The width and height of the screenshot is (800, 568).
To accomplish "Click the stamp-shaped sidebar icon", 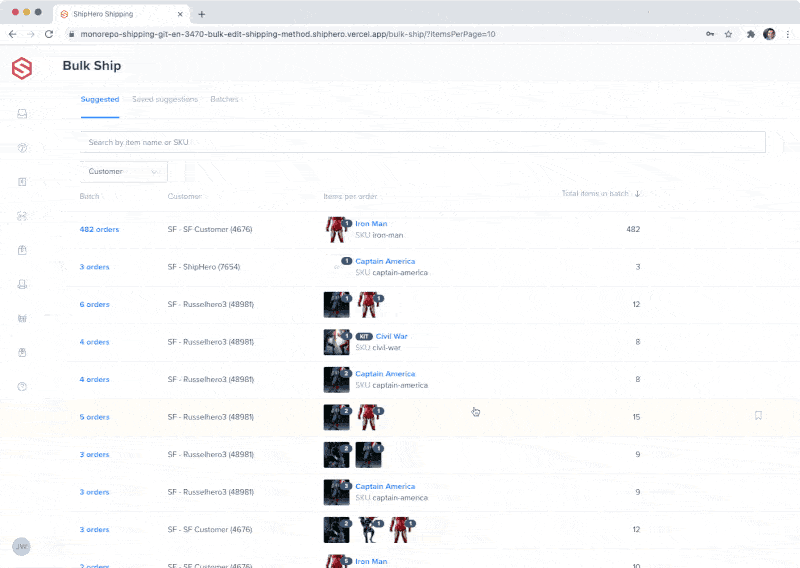I will (22, 284).
